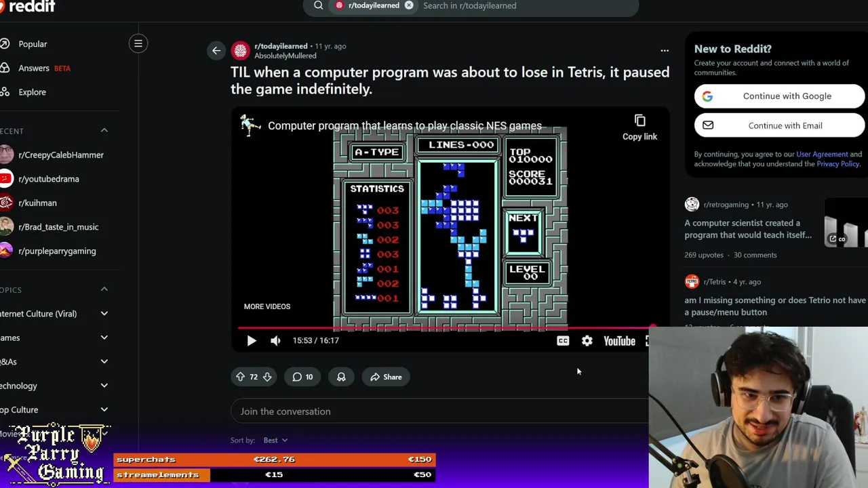Open the Sort by Best dropdown

click(275, 440)
